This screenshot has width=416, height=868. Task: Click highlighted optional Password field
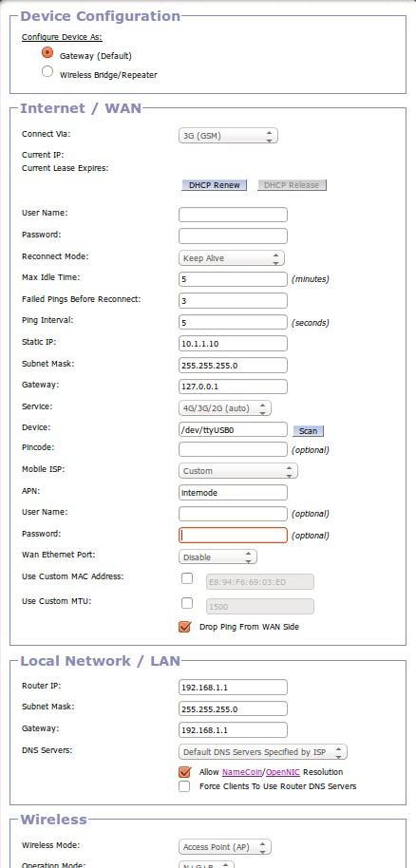point(233,535)
